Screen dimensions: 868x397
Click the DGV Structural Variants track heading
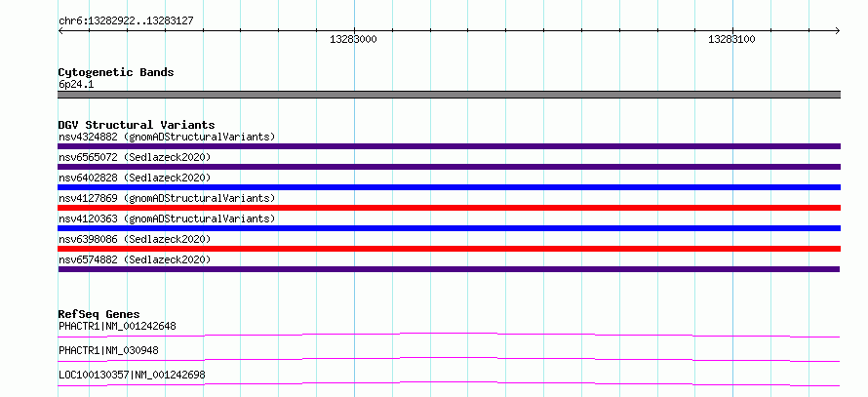coord(137,125)
